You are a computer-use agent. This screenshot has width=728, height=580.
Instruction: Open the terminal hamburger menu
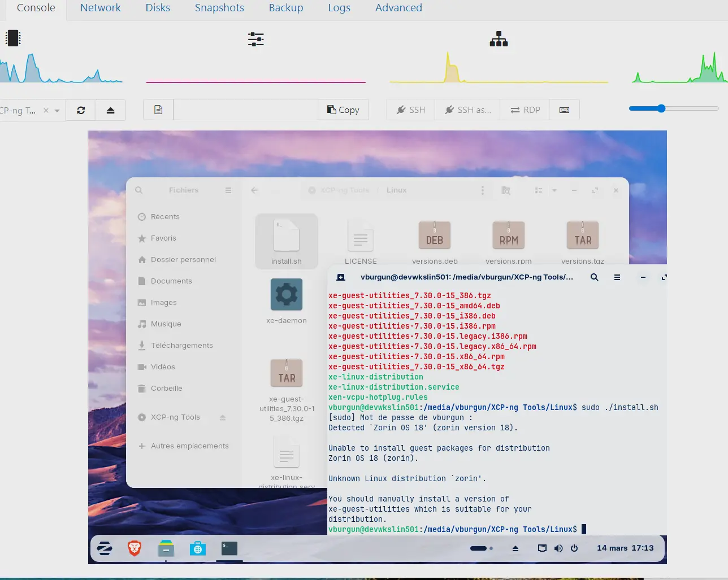pyautogui.click(x=617, y=277)
